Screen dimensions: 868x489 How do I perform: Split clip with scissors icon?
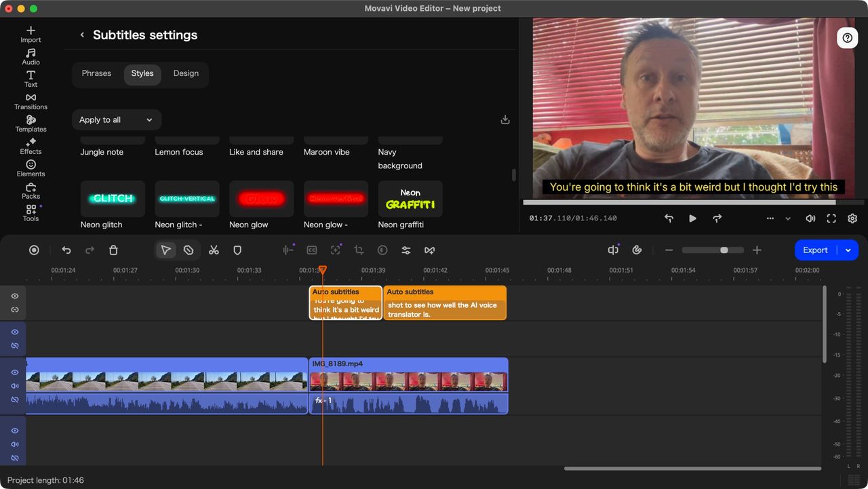click(x=214, y=250)
